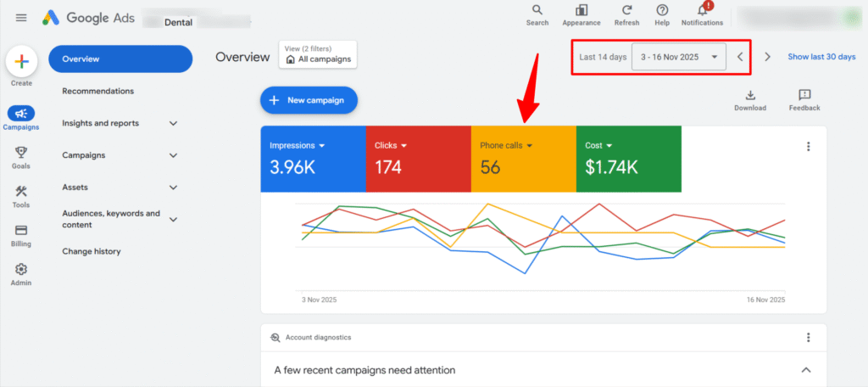
Task: Click the Search magnifier icon
Action: pos(537,10)
